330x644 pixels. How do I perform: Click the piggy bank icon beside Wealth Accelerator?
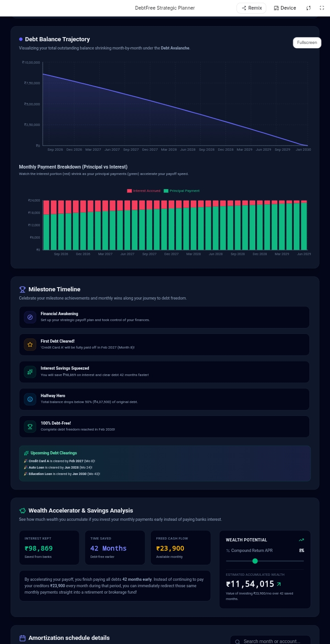22,510
